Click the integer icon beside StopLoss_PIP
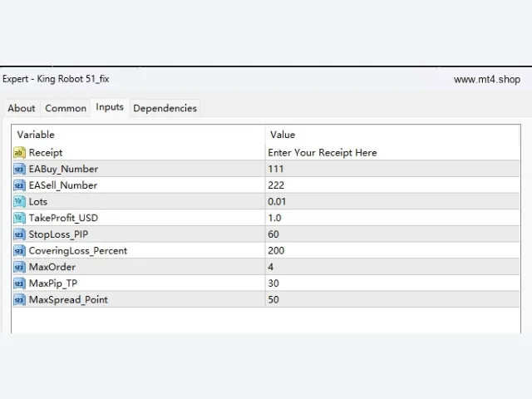 (x=19, y=234)
